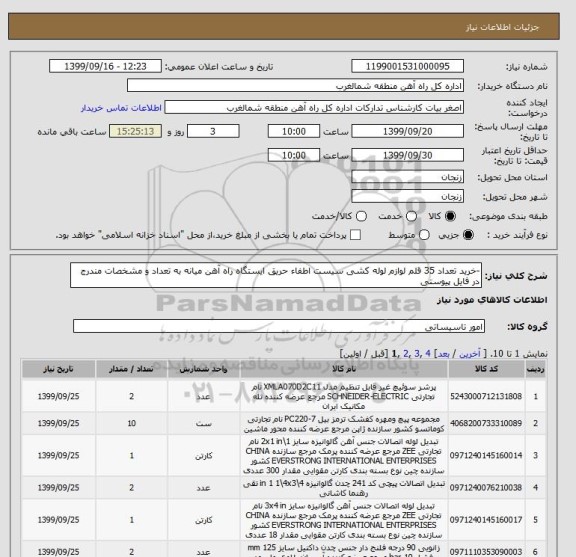Screen dimensions: 576x557
Task: Click item code 0971240145160017
Action: point(486,520)
